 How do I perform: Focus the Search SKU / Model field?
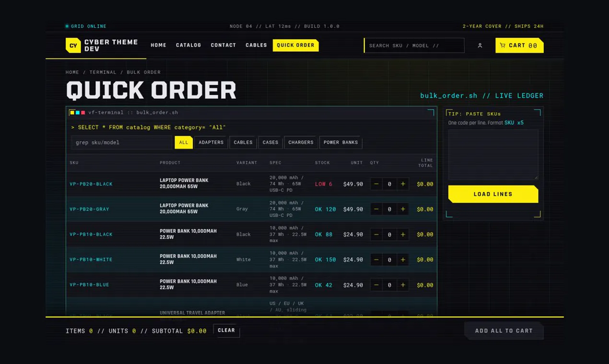click(414, 45)
